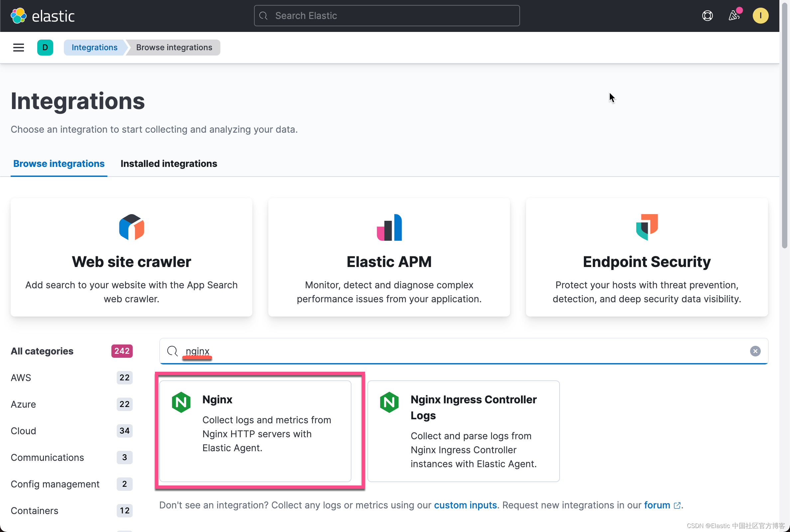
Task: Click the Elastic APM bar chart icon
Action: coord(389,227)
